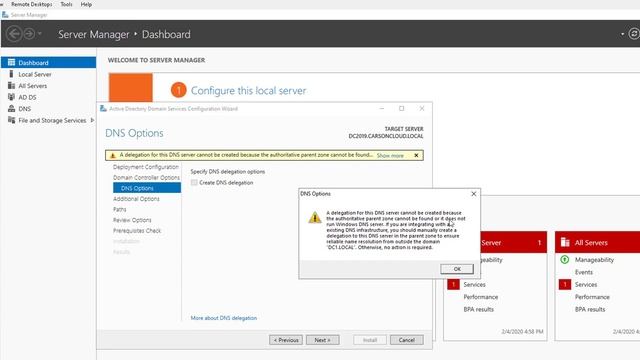The image size is (640, 360).
Task: Click the Previous button in wizard
Action: (286, 340)
